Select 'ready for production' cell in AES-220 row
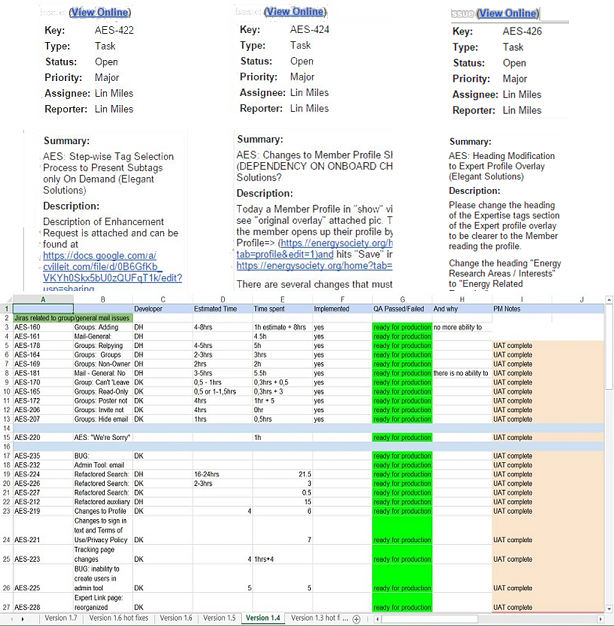 click(x=402, y=438)
